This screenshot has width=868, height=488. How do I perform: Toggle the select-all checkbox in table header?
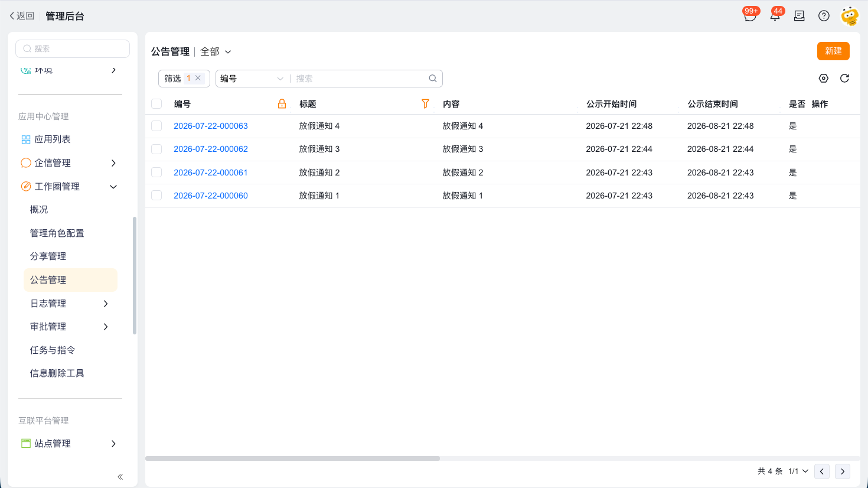156,104
